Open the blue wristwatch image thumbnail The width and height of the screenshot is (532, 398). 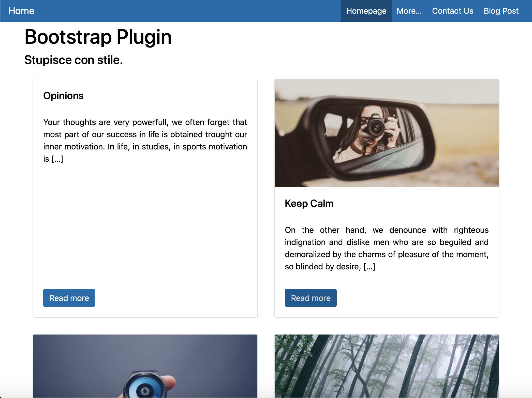click(145, 366)
